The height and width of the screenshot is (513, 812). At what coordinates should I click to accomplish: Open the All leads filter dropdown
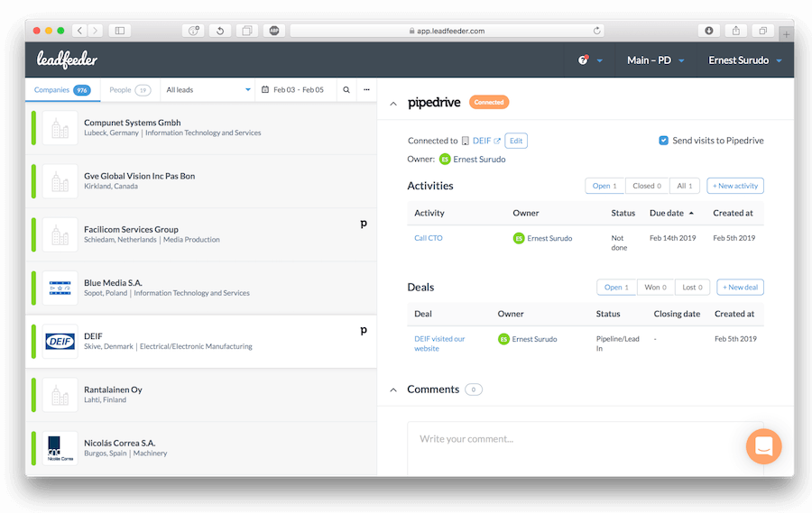click(208, 89)
